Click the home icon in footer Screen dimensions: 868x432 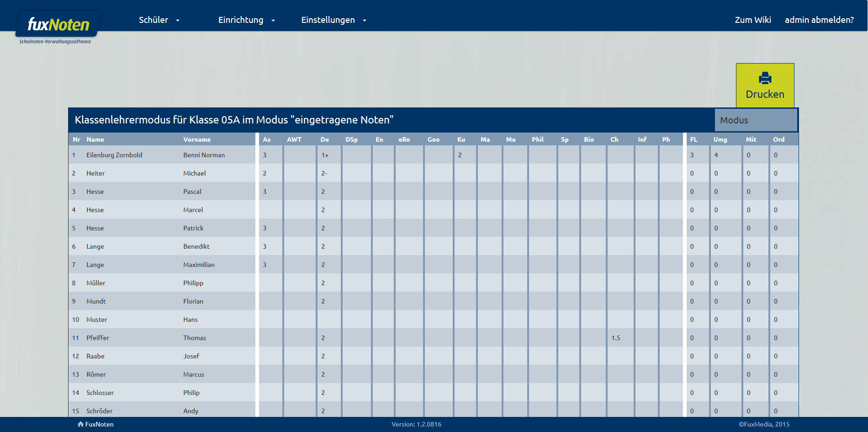[x=80, y=424]
